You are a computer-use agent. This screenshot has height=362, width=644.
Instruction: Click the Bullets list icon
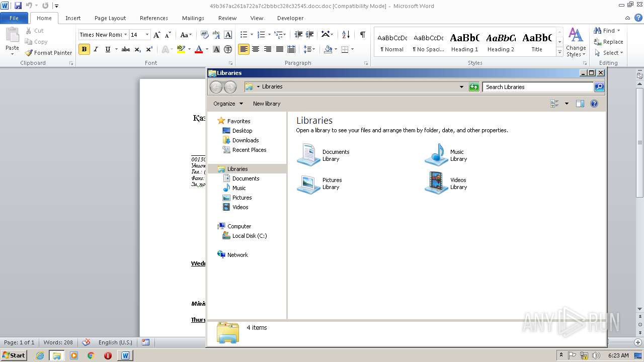[244, 35]
